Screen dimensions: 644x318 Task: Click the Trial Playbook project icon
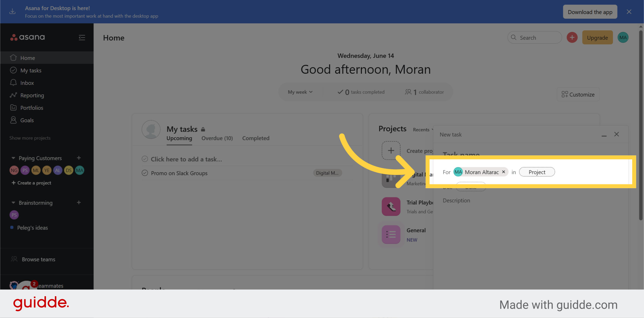coord(391,207)
